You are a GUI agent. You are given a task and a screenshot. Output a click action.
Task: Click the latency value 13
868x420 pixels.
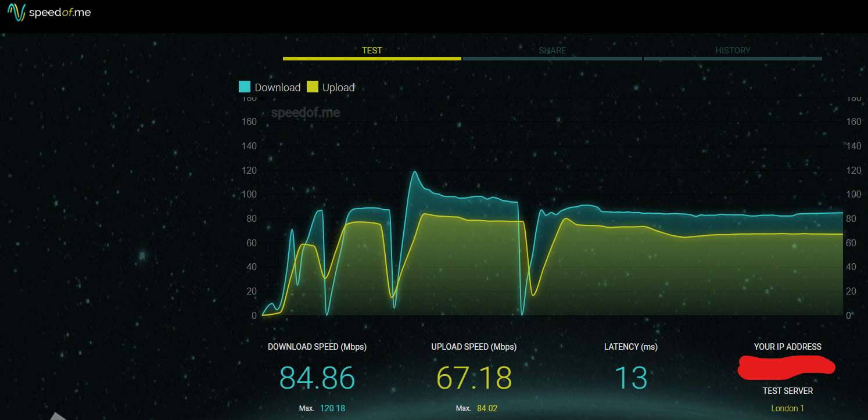(630, 378)
